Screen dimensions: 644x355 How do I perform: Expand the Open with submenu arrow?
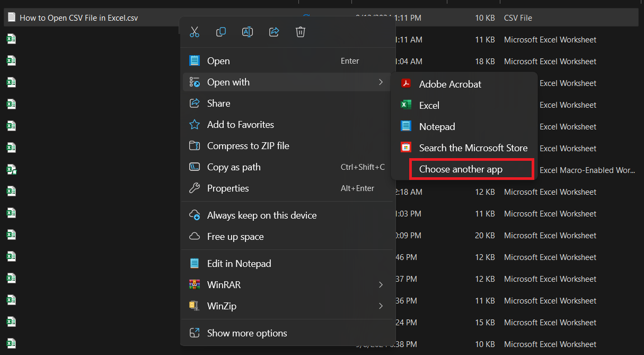click(x=381, y=82)
